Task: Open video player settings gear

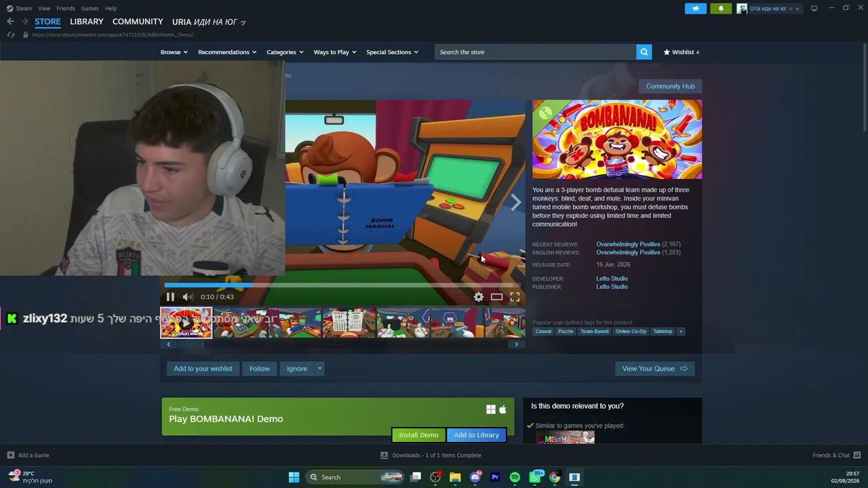Action: 479,297
